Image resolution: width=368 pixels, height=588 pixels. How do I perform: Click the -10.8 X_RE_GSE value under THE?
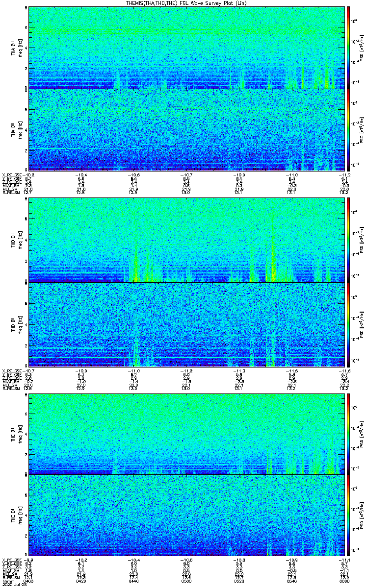[x=239, y=560]
